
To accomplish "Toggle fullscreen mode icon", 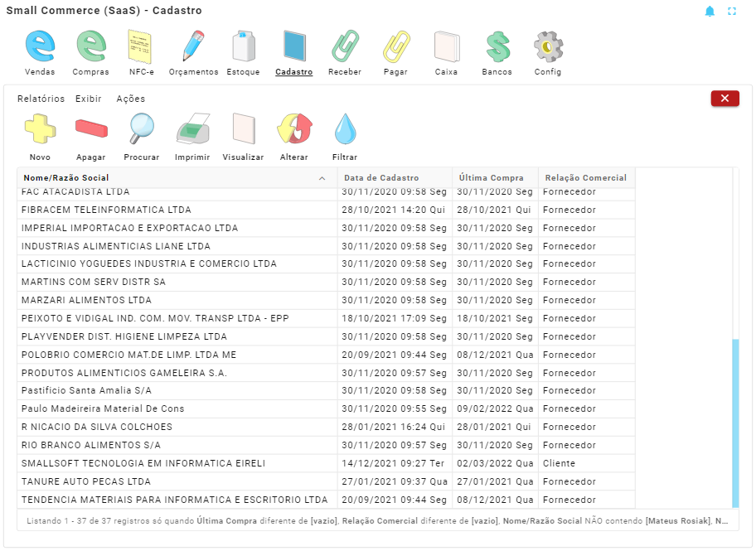I will coord(732,12).
